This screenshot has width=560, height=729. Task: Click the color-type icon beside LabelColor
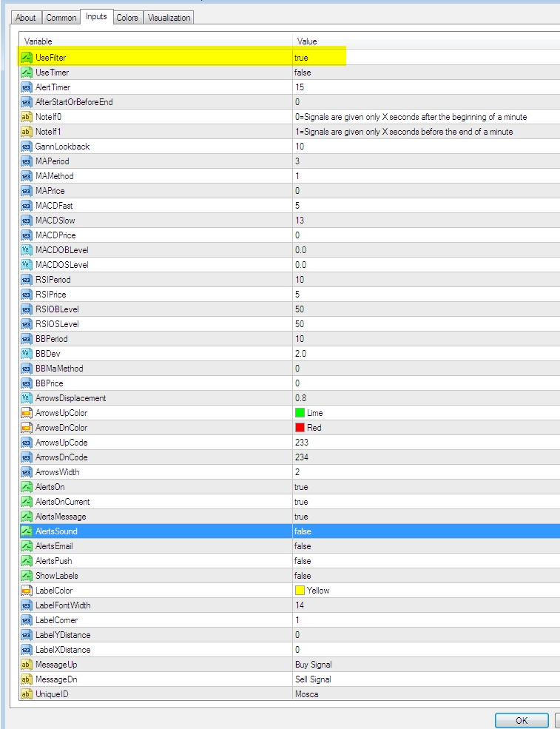click(27, 591)
